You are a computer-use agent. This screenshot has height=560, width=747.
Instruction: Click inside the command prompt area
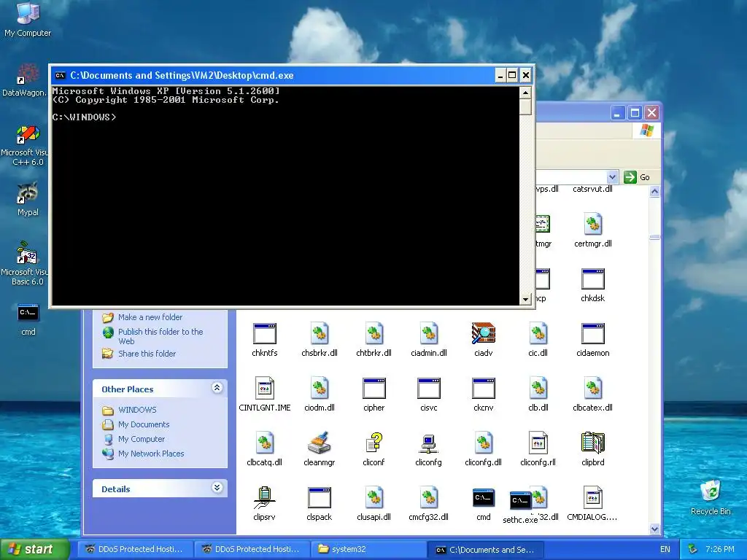click(285, 195)
